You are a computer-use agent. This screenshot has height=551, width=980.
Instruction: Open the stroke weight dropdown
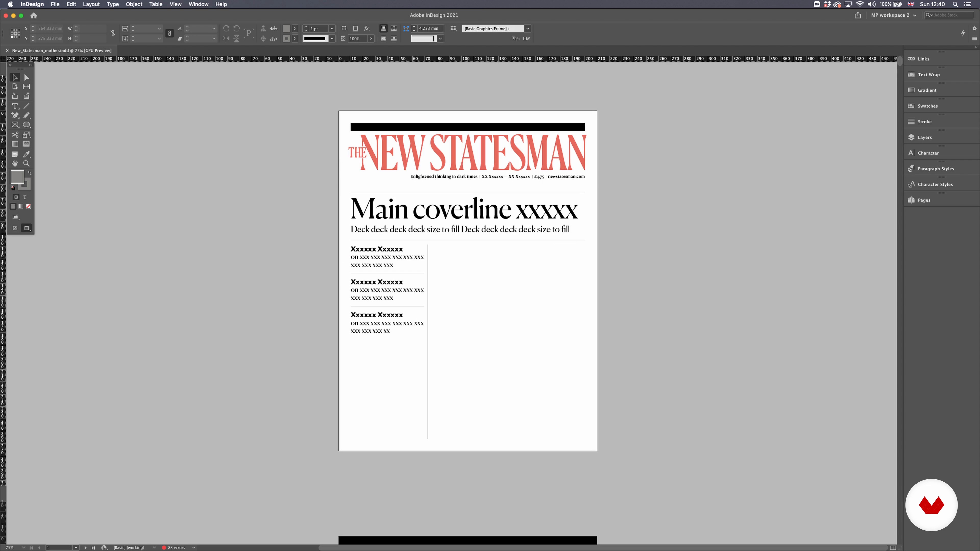332,29
